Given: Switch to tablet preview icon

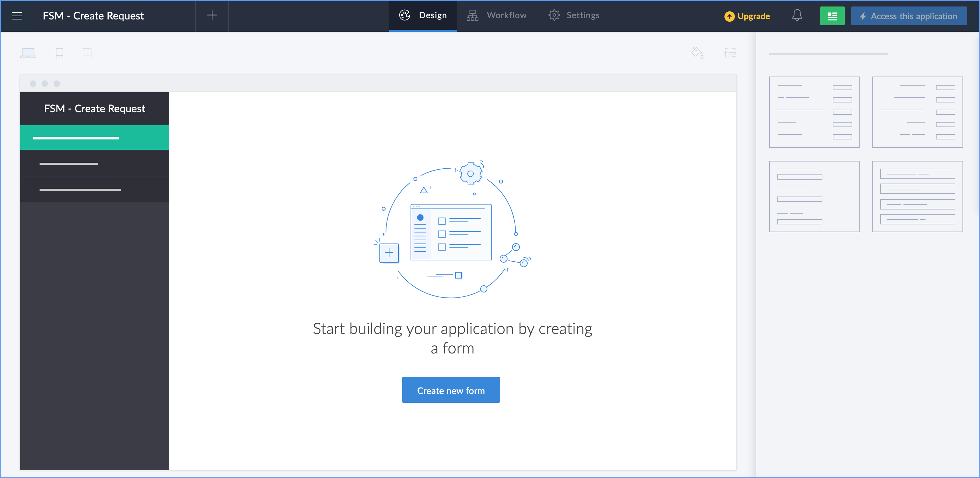Looking at the screenshot, I should [87, 53].
